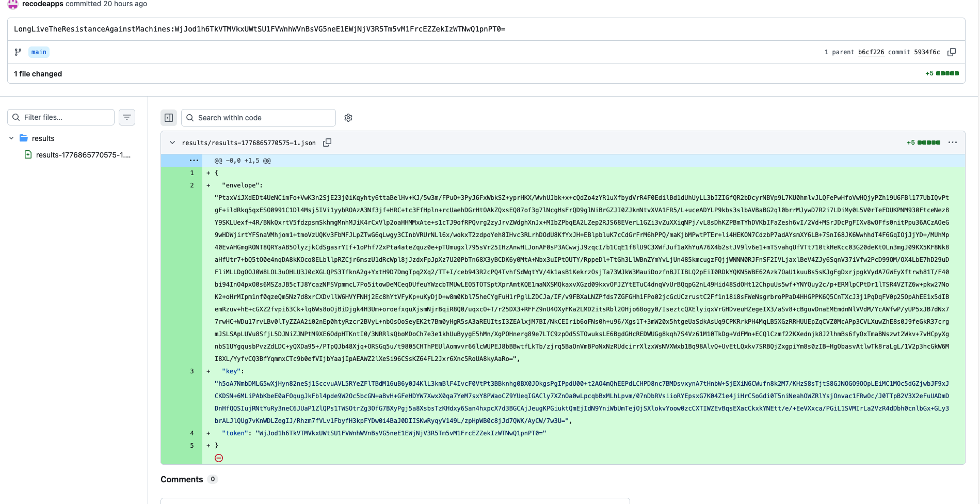Open parent commit b6cf226
The image size is (980, 504).
click(871, 52)
